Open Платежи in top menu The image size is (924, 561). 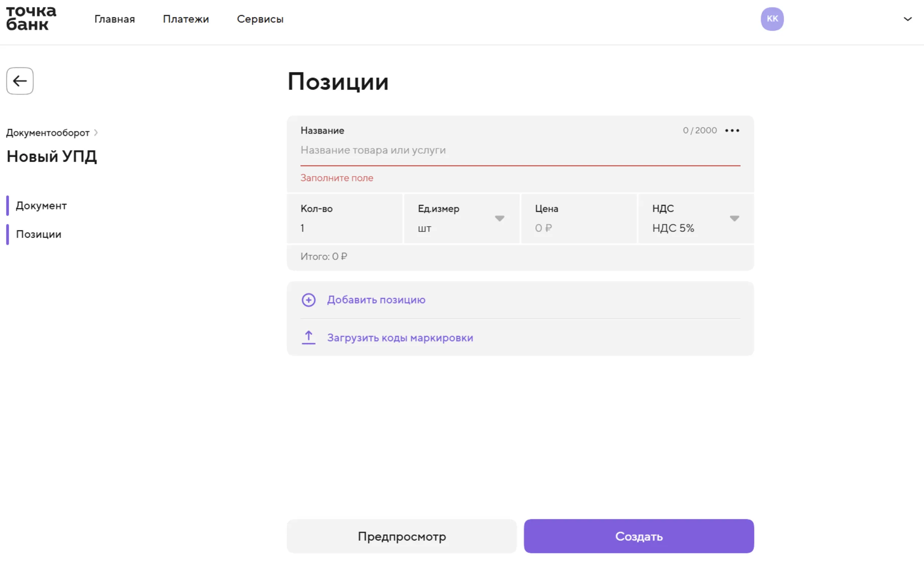tap(186, 19)
